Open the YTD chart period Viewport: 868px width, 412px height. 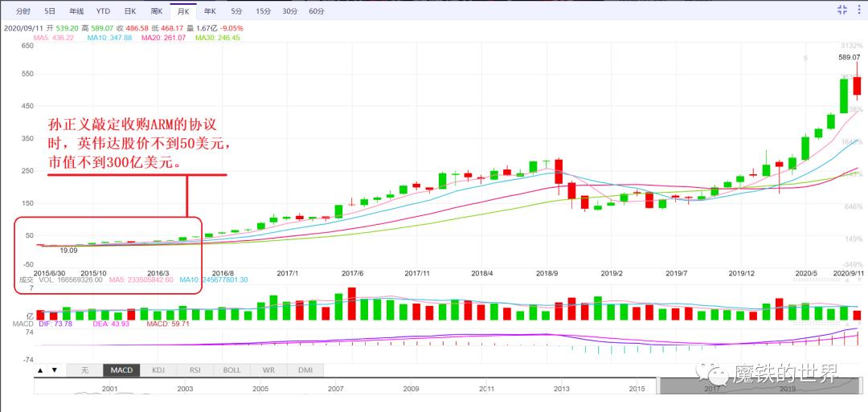coord(103,11)
